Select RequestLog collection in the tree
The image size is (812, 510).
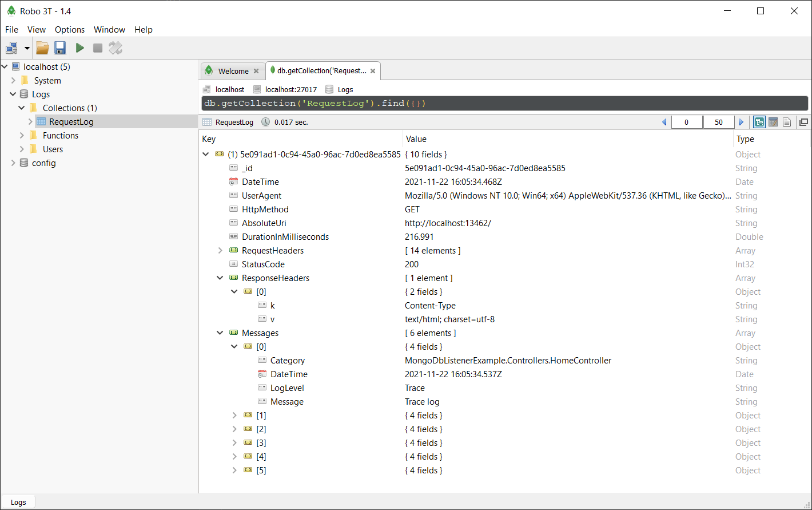tap(71, 122)
